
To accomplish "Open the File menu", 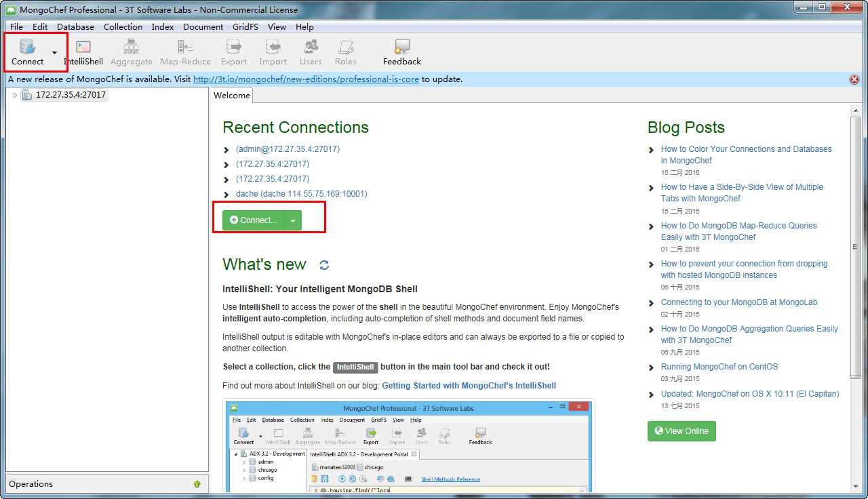I will click(16, 27).
